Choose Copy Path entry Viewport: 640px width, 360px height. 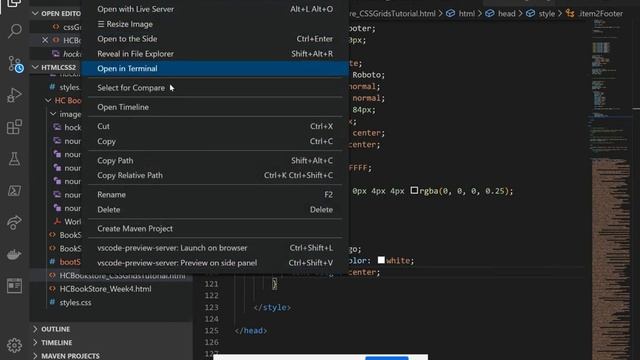click(x=215, y=160)
